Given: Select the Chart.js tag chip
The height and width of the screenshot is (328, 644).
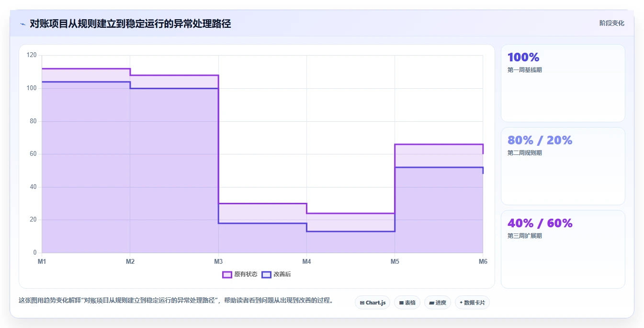Looking at the screenshot, I should tap(373, 303).
